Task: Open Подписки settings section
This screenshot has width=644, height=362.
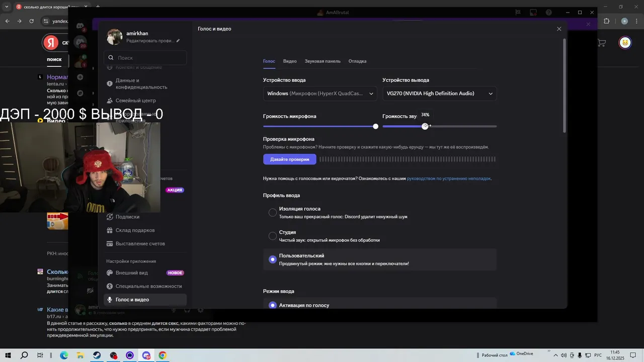Action: (x=145, y=217)
